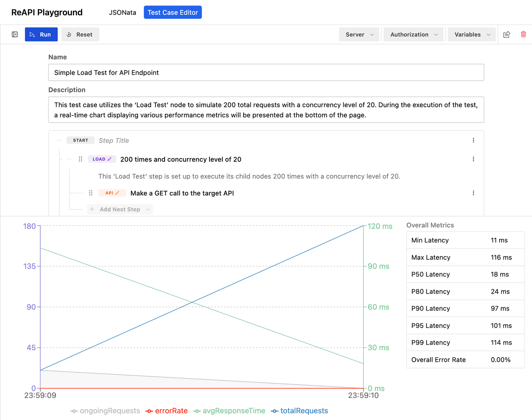Edit the test case Name field

[x=266, y=72]
